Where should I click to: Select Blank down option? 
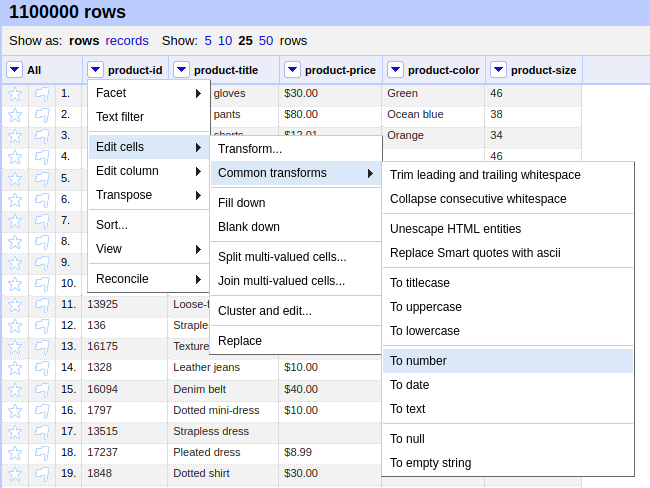click(x=296, y=227)
